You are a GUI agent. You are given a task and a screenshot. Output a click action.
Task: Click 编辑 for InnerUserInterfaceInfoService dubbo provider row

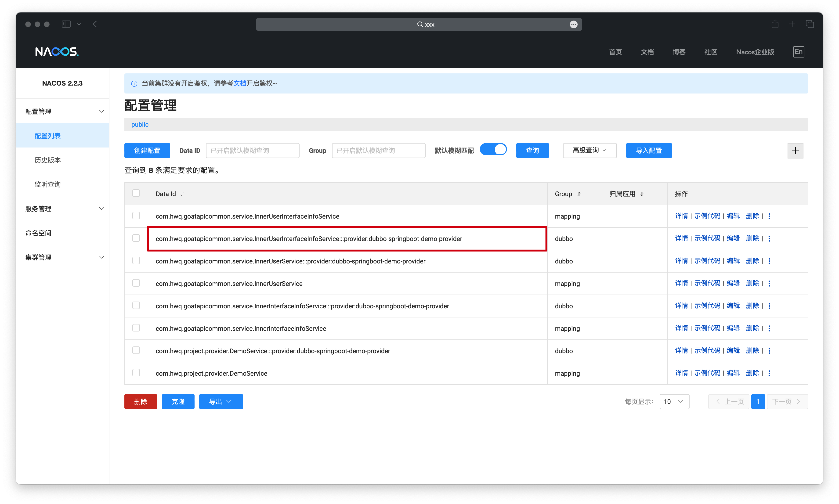[x=733, y=238]
